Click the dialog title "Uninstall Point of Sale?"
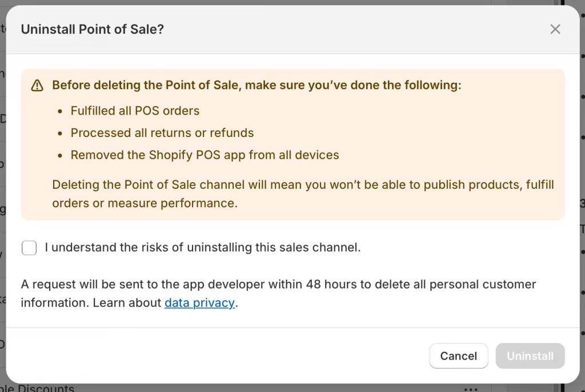The image size is (585, 392). tap(93, 29)
